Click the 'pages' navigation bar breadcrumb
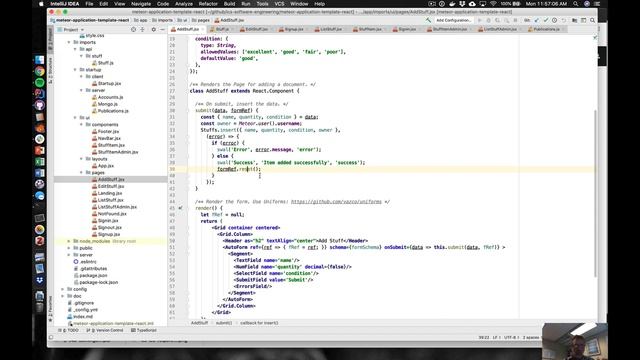Viewport: 640px width, 360px height. [x=200, y=20]
